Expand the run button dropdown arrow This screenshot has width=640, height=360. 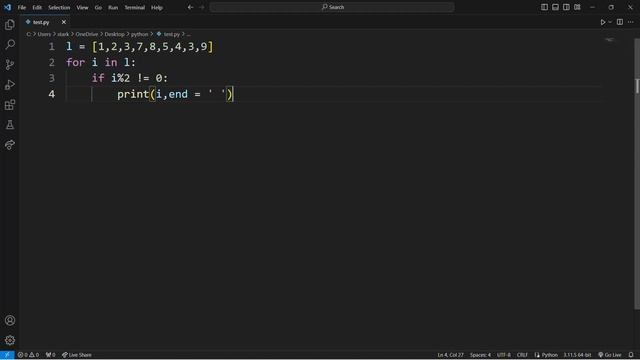tap(610, 22)
